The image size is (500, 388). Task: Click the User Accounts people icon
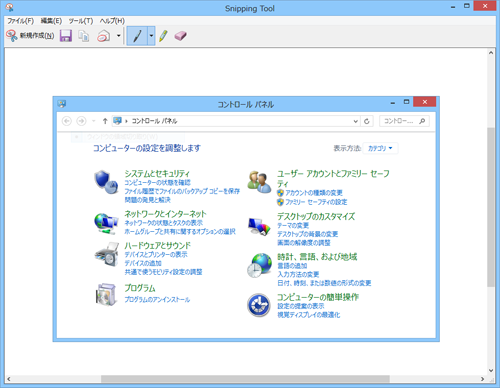pyautogui.click(x=259, y=182)
